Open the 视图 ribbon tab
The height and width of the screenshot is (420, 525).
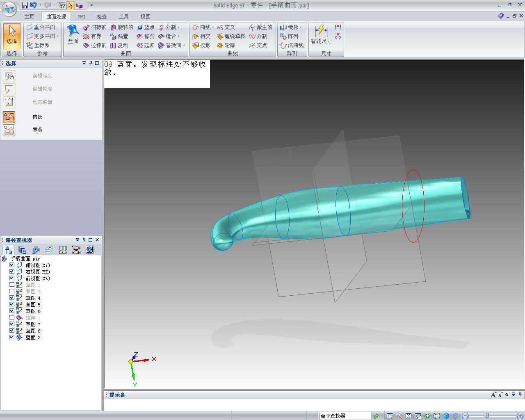145,17
